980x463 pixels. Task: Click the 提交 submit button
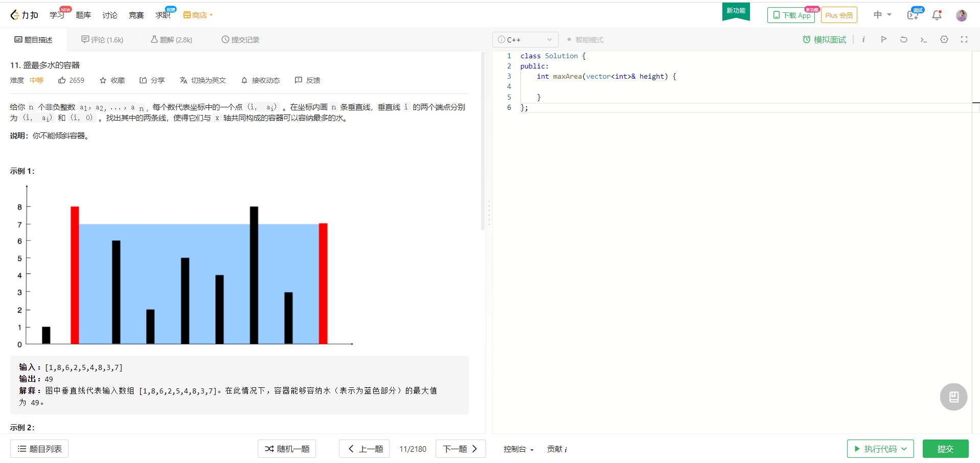coord(945,449)
